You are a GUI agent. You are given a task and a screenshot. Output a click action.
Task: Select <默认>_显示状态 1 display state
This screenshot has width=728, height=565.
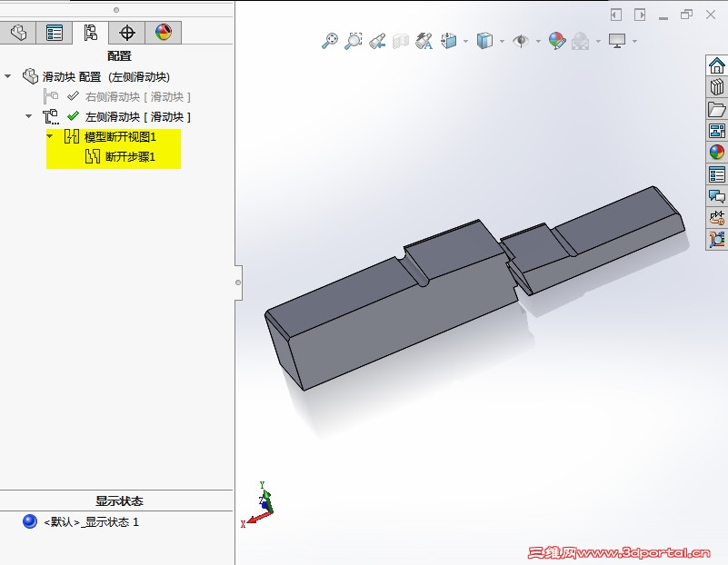[x=91, y=522]
